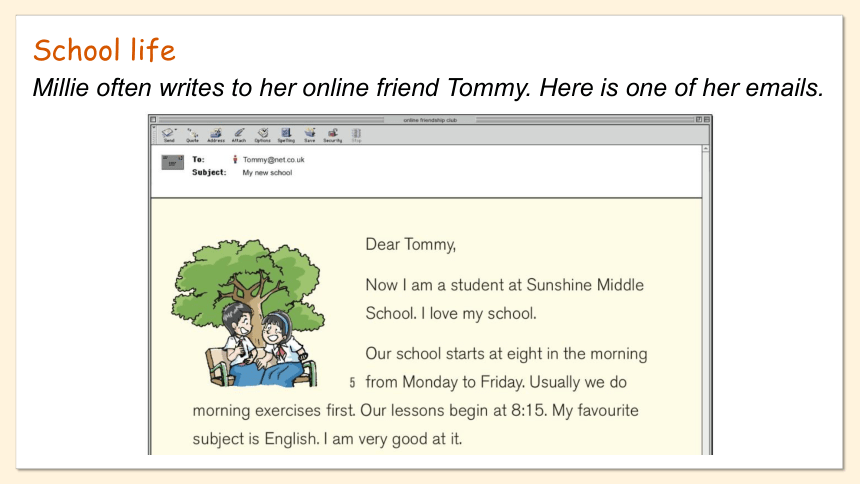Click the Save message icon
This screenshot has width=860, height=484.
[310, 134]
